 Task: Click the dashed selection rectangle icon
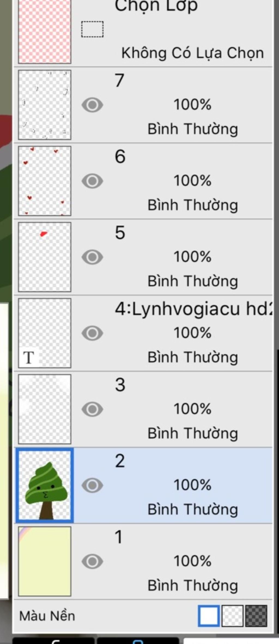[92, 29]
